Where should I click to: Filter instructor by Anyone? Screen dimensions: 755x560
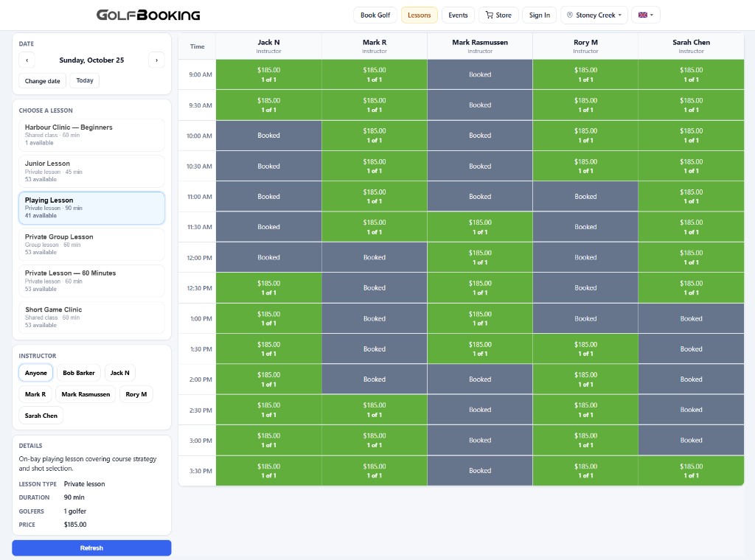[35, 373]
